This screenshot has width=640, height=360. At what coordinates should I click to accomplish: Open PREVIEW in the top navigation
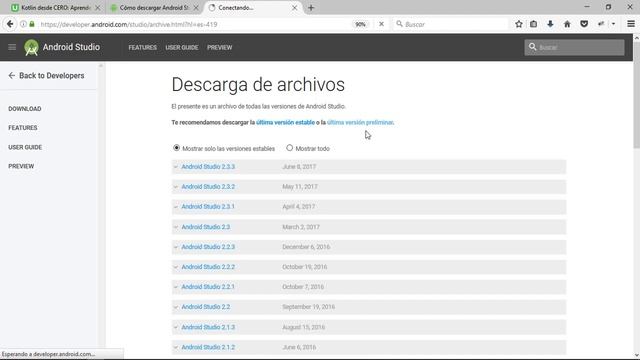tap(220, 47)
